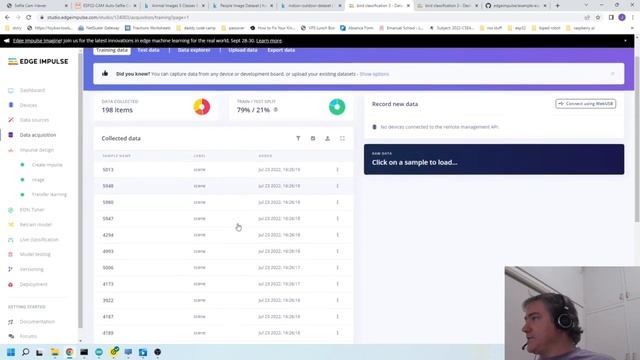Open Chrome from the taskbar

[x=69, y=352]
